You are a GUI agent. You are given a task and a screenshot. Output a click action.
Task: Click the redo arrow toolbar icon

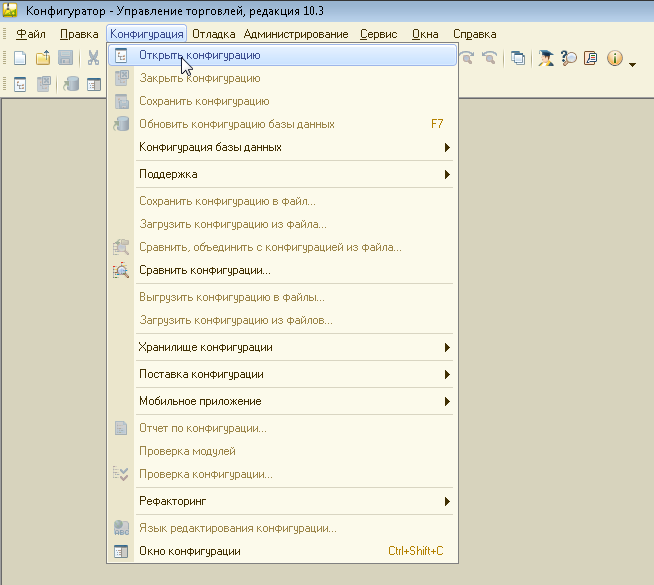[x=468, y=58]
